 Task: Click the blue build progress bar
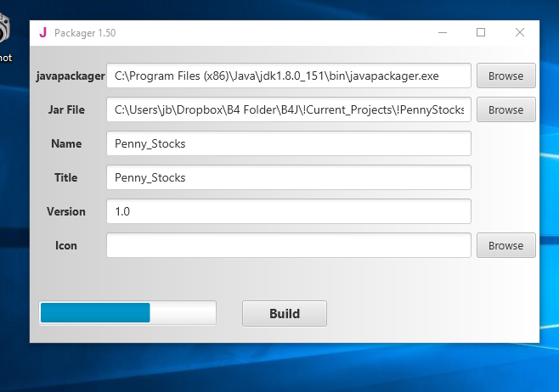[127, 312]
